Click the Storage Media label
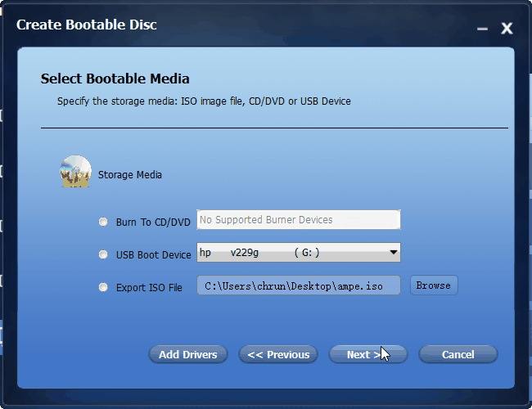Screen dimensions: 532x409 tap(130, 175)
